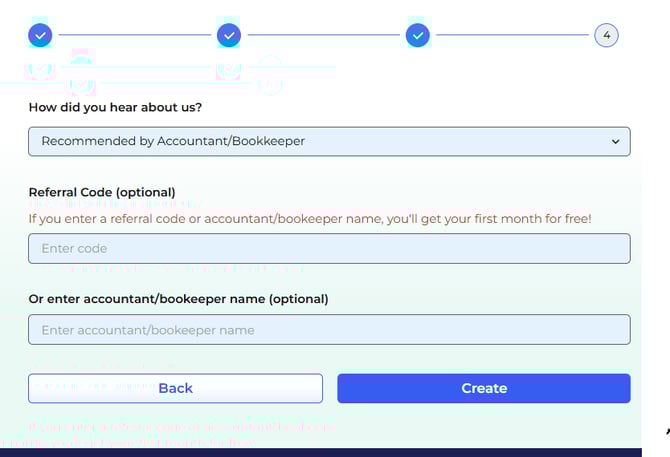Open the 'How did you hear about us' dropdown

329,141
